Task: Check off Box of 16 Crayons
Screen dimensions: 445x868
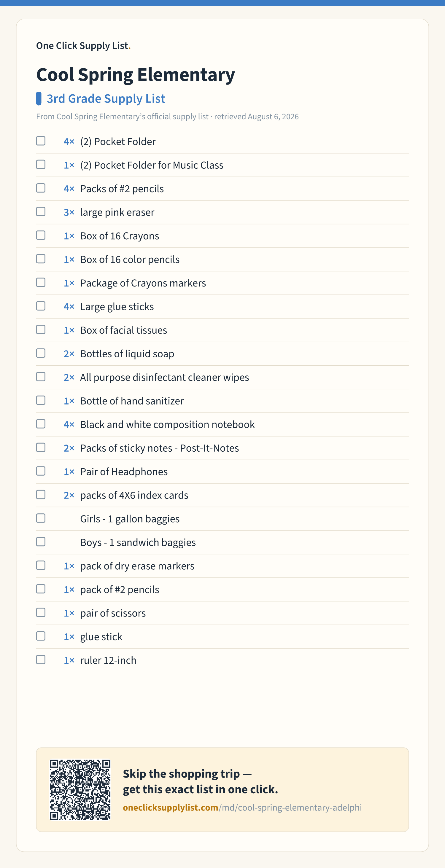Action: pyautogui.click(x=41, y=235)
